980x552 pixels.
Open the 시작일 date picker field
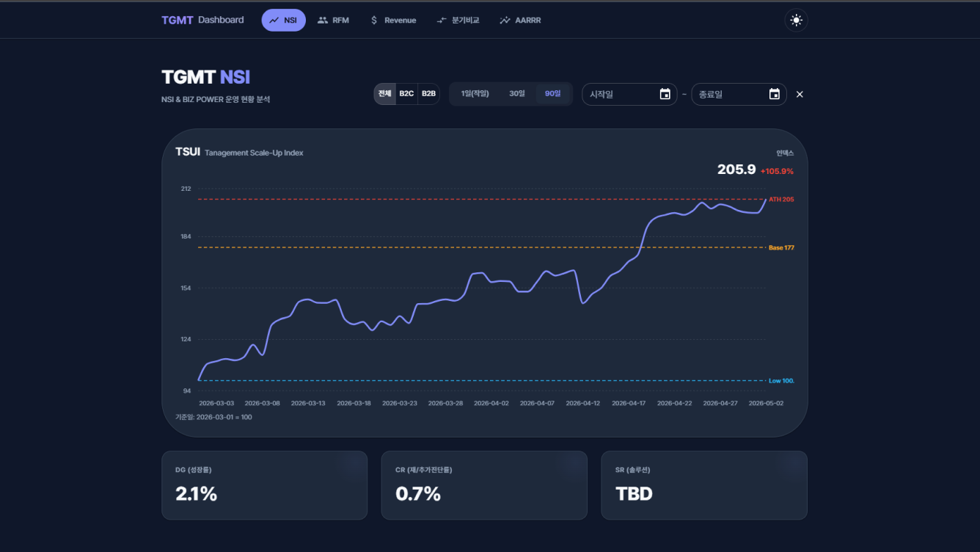[x=629, y=94]
